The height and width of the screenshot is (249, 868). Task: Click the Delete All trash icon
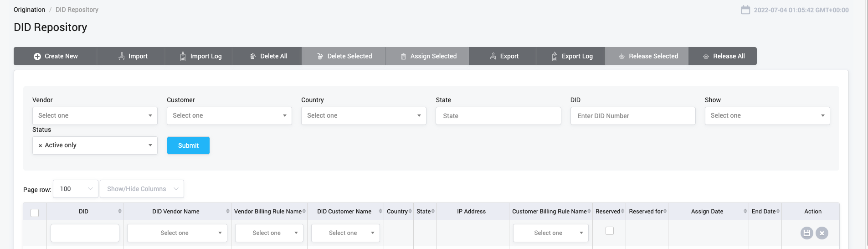(x=253, y=57)
